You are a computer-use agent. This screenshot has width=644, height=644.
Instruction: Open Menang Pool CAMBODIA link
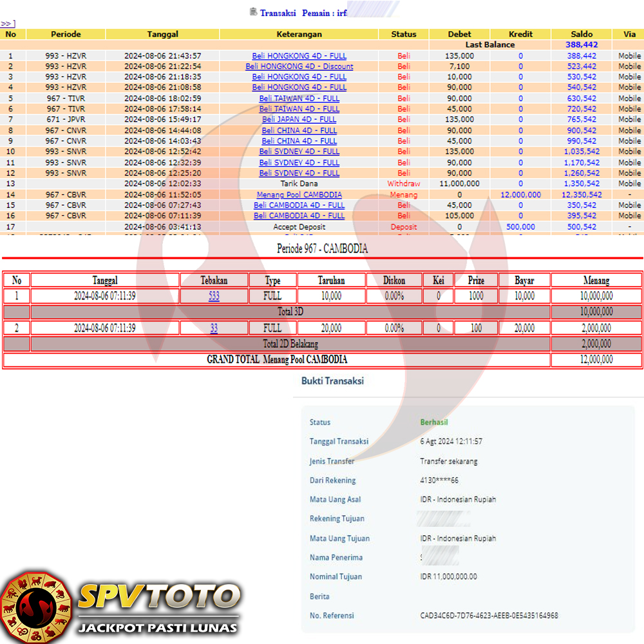(x=299, y=194)
